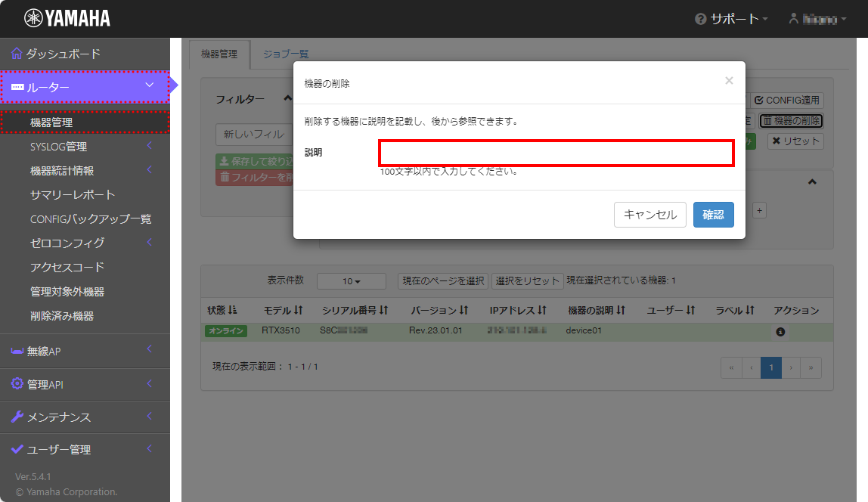
Task: Switch to the ジョブ一覧 tab
Action: click(285, 54)
